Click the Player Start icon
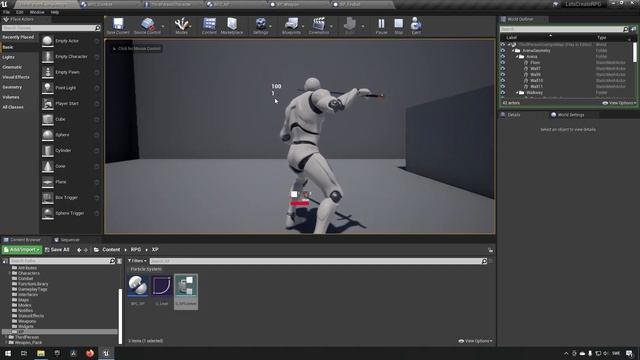 [48, 104]
